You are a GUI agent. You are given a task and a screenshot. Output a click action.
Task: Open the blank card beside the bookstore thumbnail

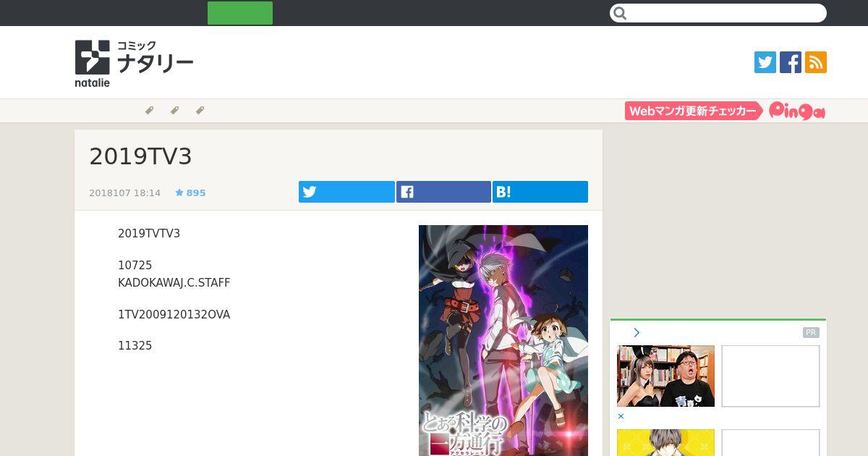coord(770,376)
